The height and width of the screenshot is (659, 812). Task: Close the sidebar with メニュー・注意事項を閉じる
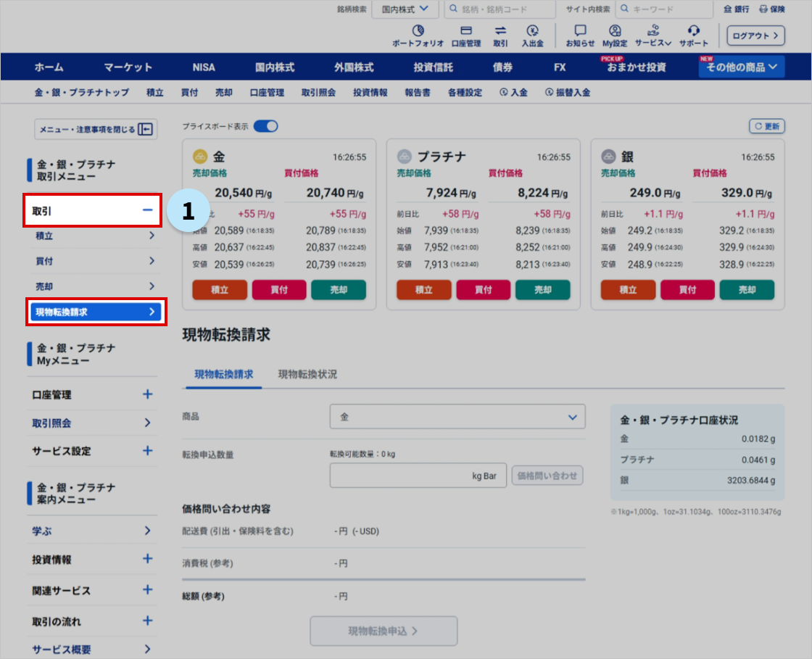click(96, 129)
